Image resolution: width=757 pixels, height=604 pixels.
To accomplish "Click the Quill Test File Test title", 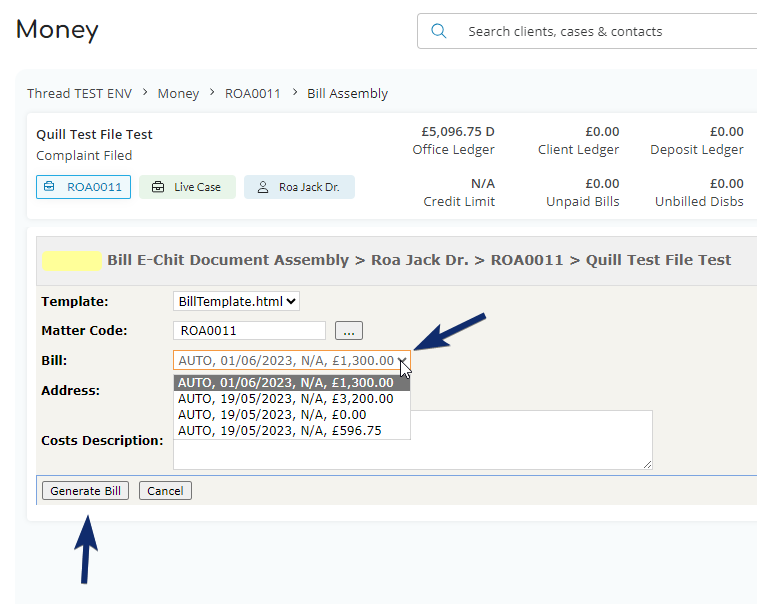I will 94,134.
